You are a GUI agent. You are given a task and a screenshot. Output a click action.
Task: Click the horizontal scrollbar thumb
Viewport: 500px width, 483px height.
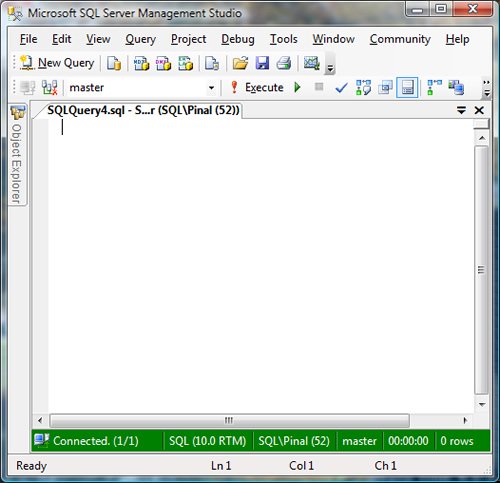pos(229,421)
